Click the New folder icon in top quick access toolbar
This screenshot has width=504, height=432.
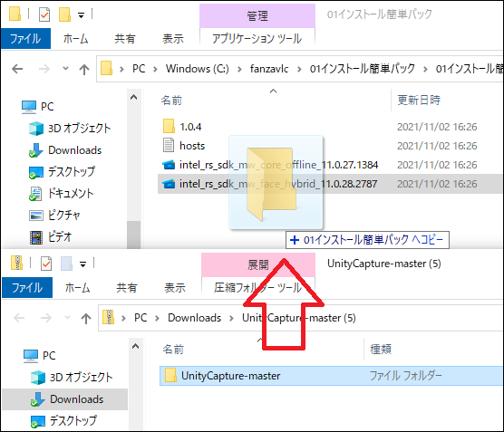pyautogui.click(x=64, y=14)
